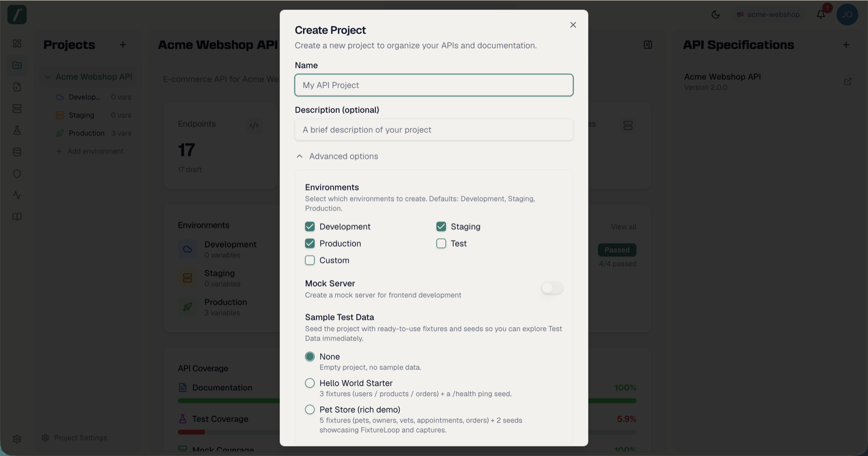Toggle dark mode moon icon
The image size is (868, 456).
click(x=716, y=15)
